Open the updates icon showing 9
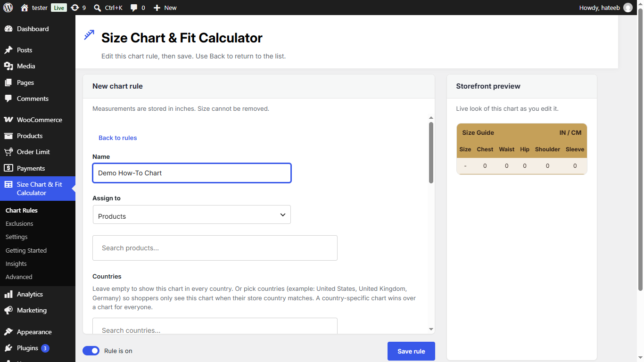The width and height of the screenshot is (644, 362). [74, 8]
